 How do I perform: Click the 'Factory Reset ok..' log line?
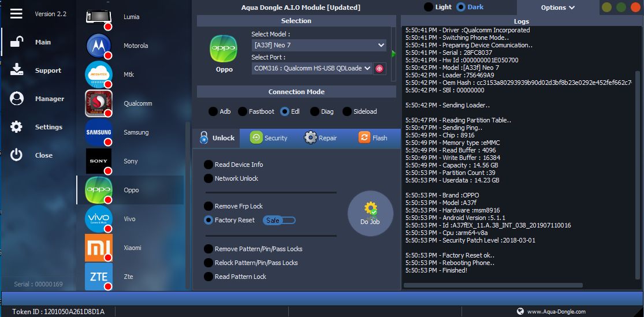450,255
